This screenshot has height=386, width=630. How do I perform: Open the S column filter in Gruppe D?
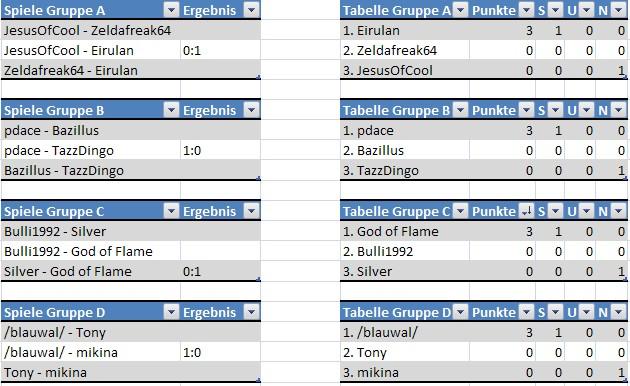click(x=555, y=312)
